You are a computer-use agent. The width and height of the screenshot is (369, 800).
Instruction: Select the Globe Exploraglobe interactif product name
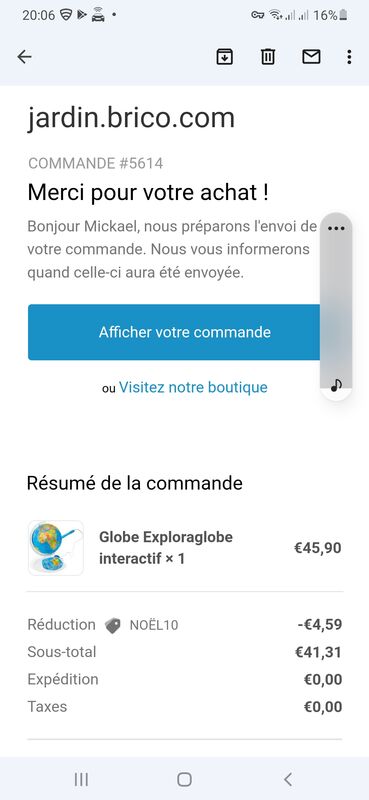(x=166, y=548)
